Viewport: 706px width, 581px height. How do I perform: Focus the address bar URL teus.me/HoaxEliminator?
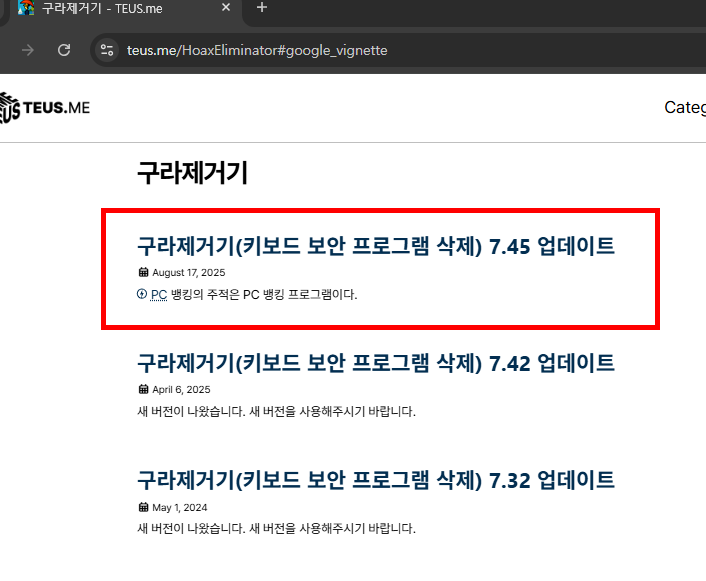pos(257,50)
